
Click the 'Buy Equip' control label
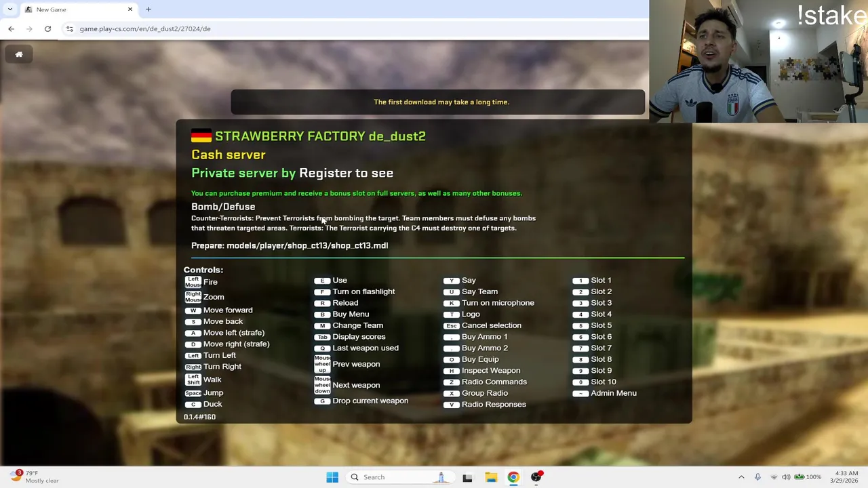480,359
